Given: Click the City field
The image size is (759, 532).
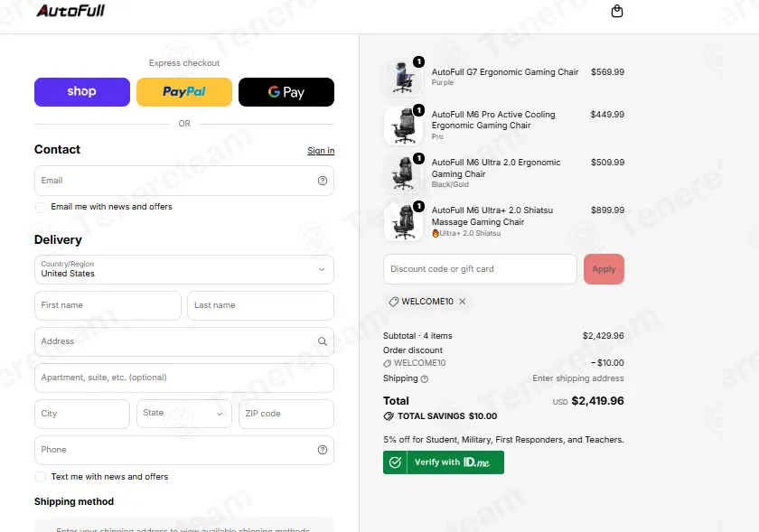Looking at the screenshot, I should (82, 414).
